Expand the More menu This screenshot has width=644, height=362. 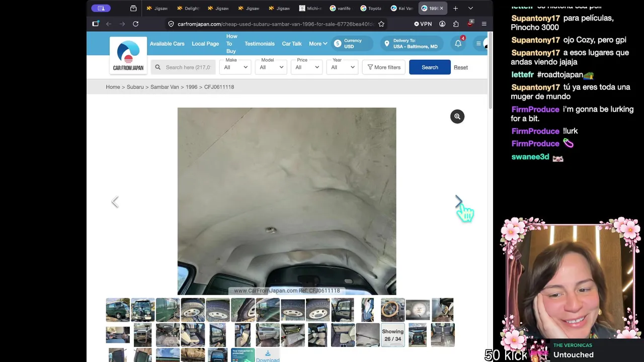[x=318, y=44]
